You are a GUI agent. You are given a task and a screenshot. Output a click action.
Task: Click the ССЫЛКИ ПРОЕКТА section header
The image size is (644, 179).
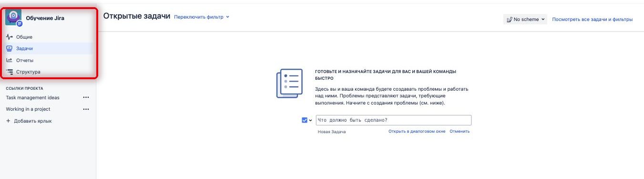pos(24,88)
